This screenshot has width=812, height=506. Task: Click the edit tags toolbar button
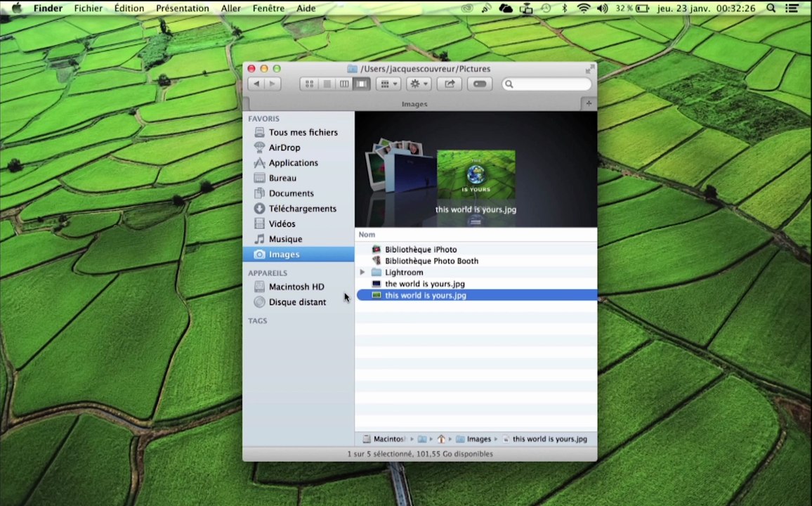pyautogui.click(x=480, y=84)
